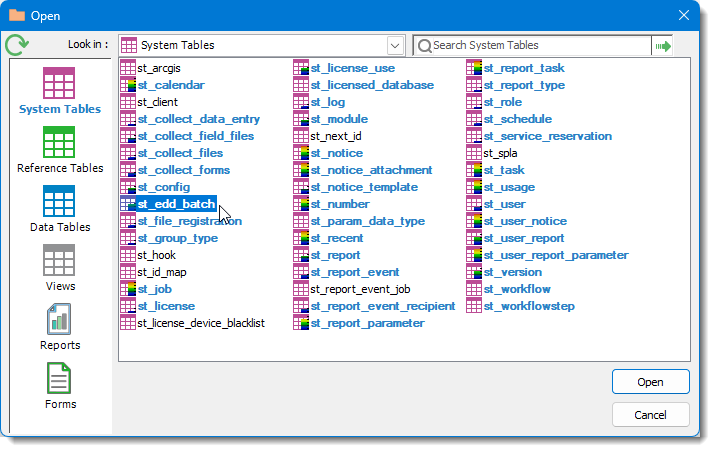Click the icon beside st_report_task
Image resolution: width=715 pixels, height=452 pixels.
(x=474, y=68)
